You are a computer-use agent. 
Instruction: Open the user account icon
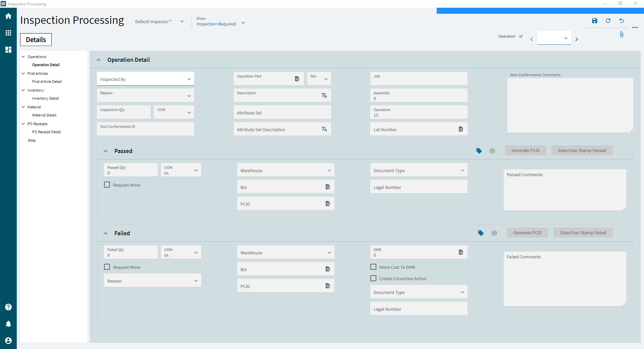(8, 341)
